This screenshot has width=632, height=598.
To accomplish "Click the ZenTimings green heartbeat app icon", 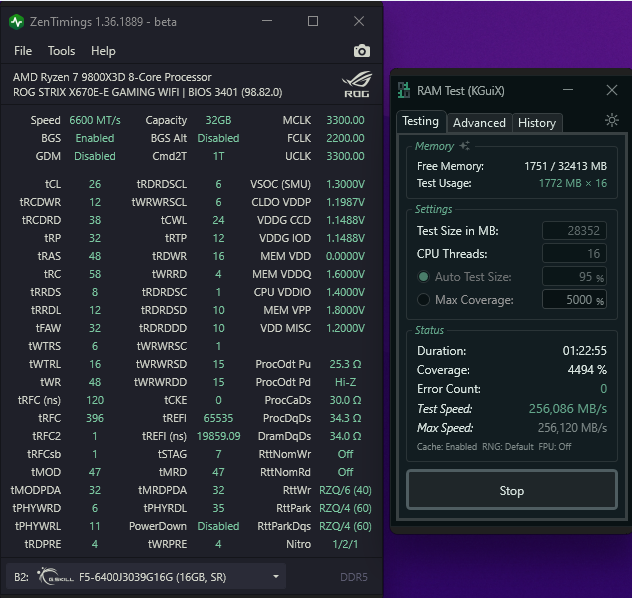I will pyautogui.click(x=17, y=22).
